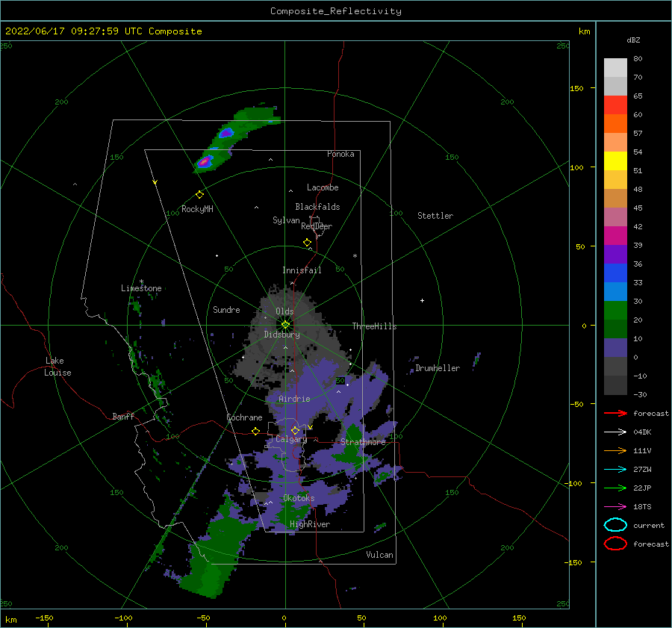Click the yellow diamond marker above RockyMH
The width and height of the screenshot is (672, 628).
tap(199, 195)
